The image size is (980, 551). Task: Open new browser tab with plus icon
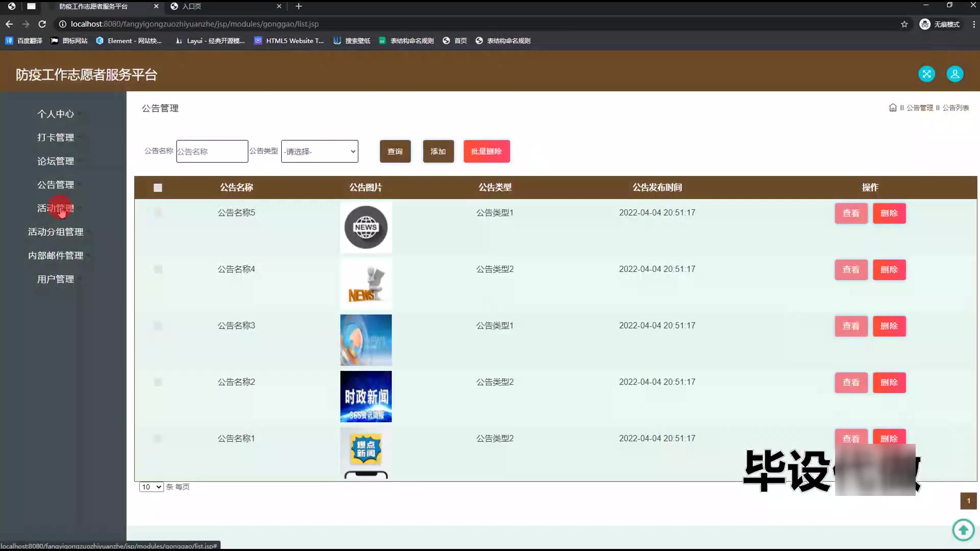click(x=299, y=6)
